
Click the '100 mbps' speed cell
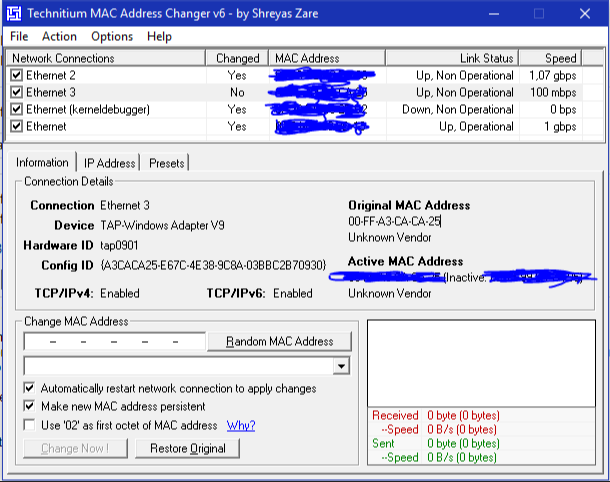point(553,93)
